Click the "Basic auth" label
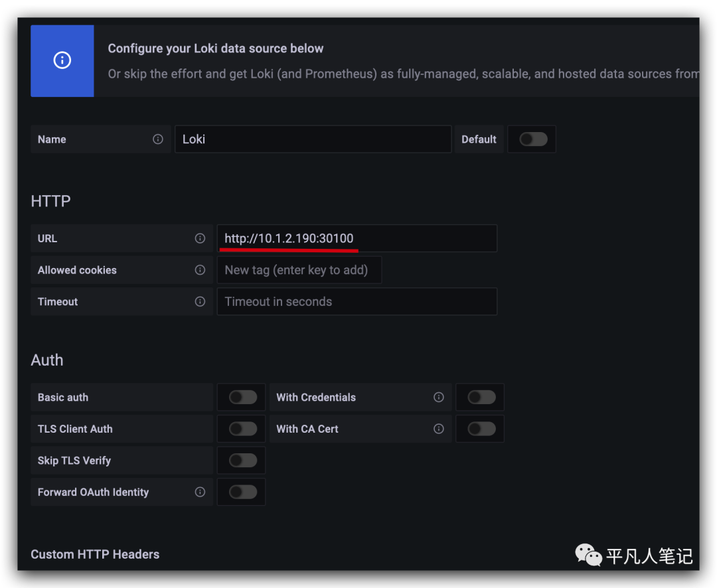The height and width of the screenshot is (588, 717). coord(63,397)
